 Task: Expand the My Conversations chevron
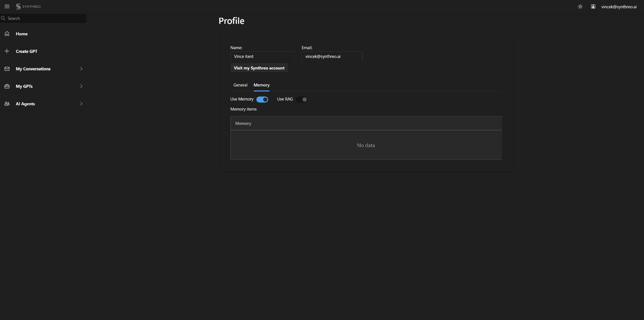[x=81, y=69]
